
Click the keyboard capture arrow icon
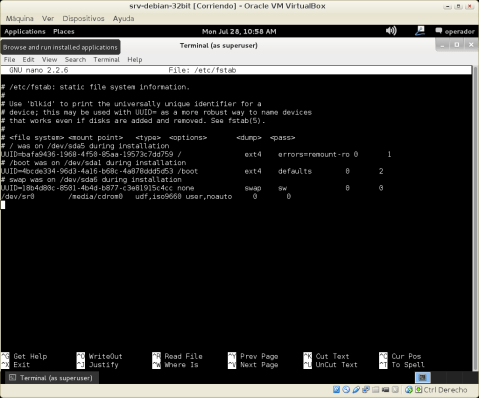(x=418, y=390)
